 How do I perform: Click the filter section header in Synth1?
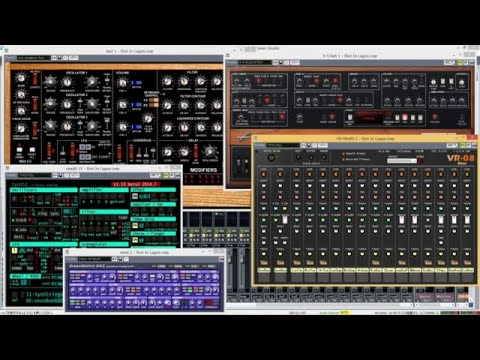tap(104, 212)
